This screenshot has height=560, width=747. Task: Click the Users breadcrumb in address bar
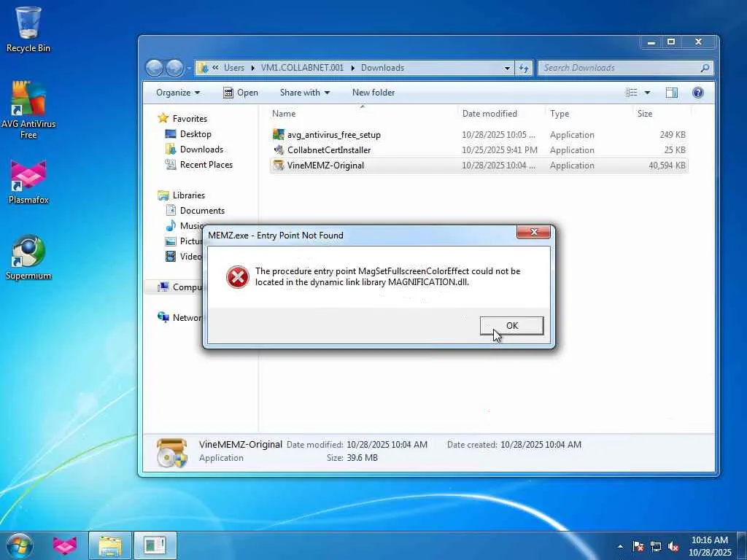(234, 68)
